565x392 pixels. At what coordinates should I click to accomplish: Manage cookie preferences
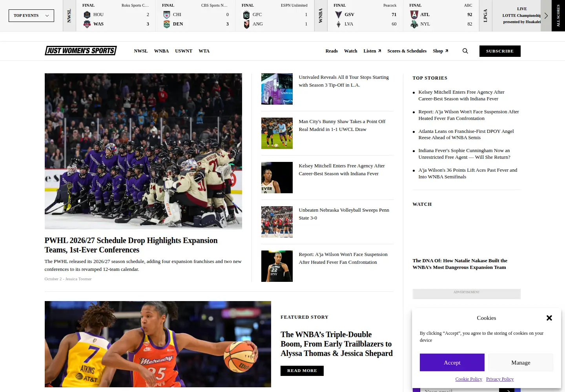click(521, 363)
